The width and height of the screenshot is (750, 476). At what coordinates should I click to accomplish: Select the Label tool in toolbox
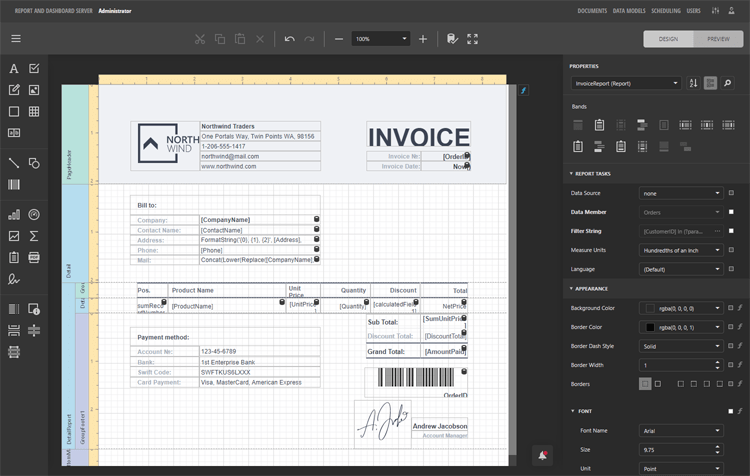click(14, 69)
